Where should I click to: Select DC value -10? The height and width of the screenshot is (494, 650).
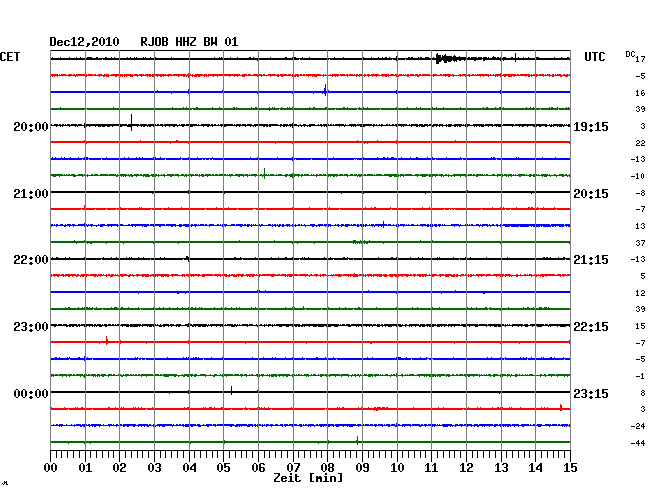[638, 176]
